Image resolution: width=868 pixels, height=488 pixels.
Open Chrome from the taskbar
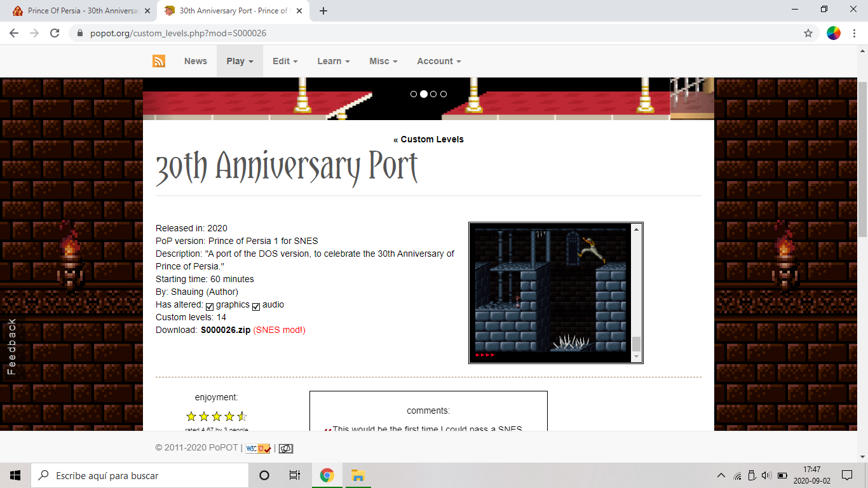[327, 475]
